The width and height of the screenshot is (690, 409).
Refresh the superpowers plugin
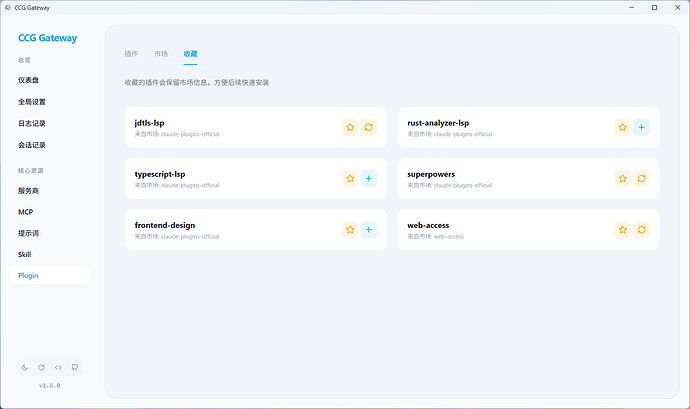coord(642,178)
